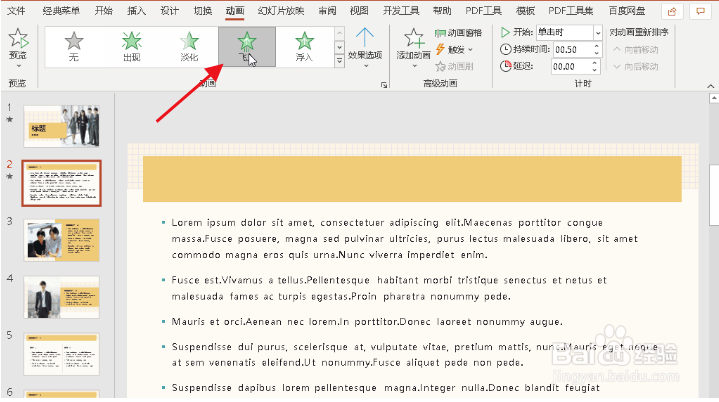Apply the Fade animation effect
The width and height of the screenshot is (719, 402).
(189, 47)
